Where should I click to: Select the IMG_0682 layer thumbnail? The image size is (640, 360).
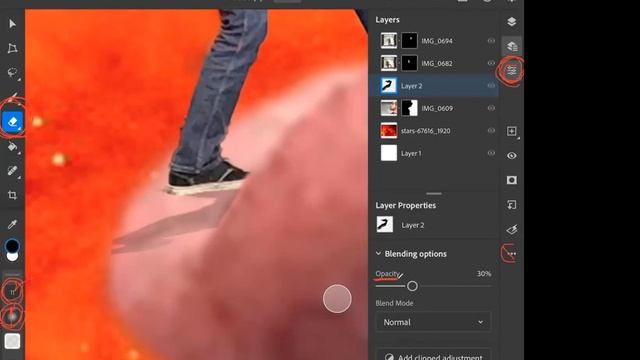pos(389,63)
